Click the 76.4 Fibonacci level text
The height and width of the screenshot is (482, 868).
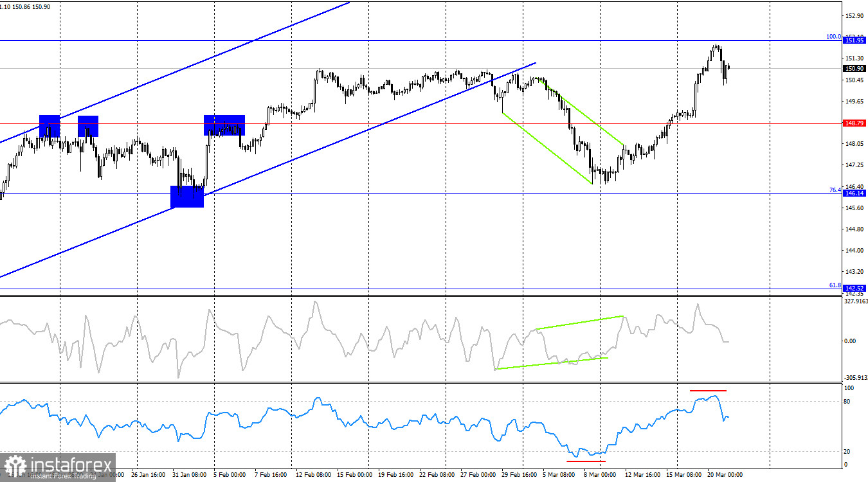coord(835,190)
